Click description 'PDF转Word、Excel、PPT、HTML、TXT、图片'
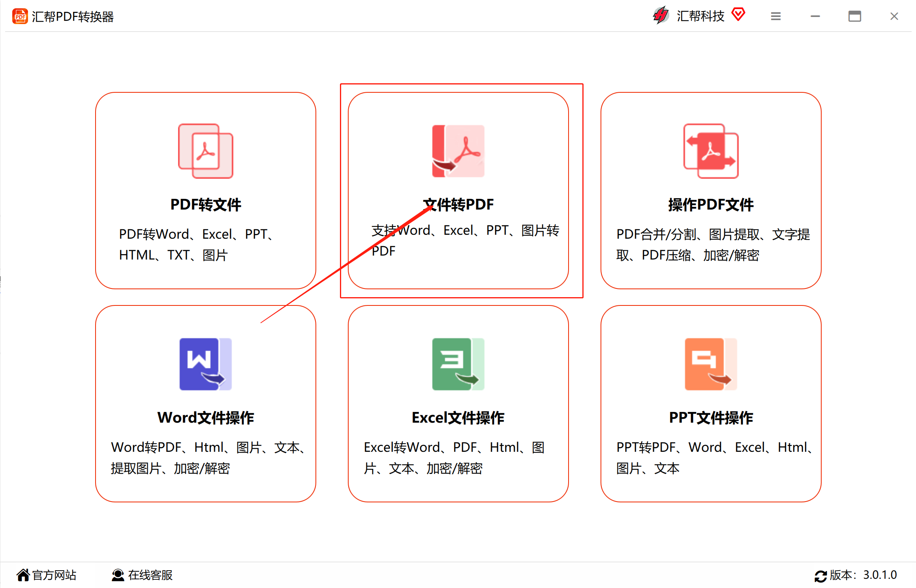Viewport: 916px width, 588px height. click(197, 245)
